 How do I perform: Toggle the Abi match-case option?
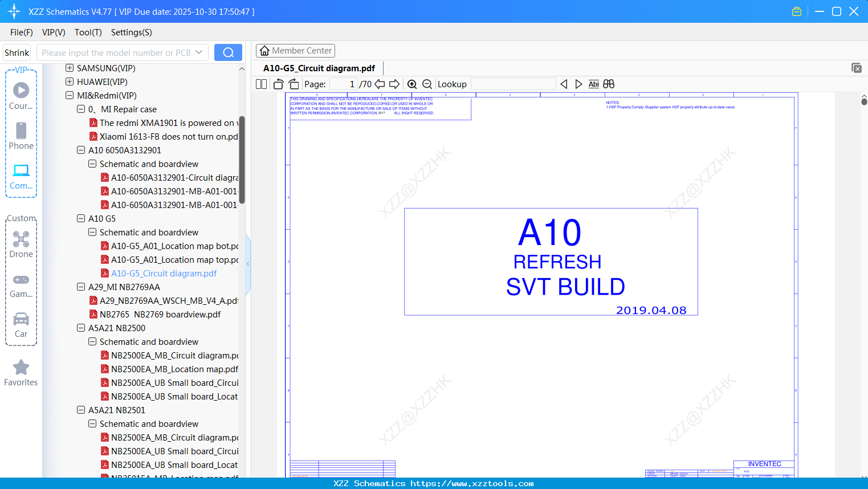(x=593, y=84)
